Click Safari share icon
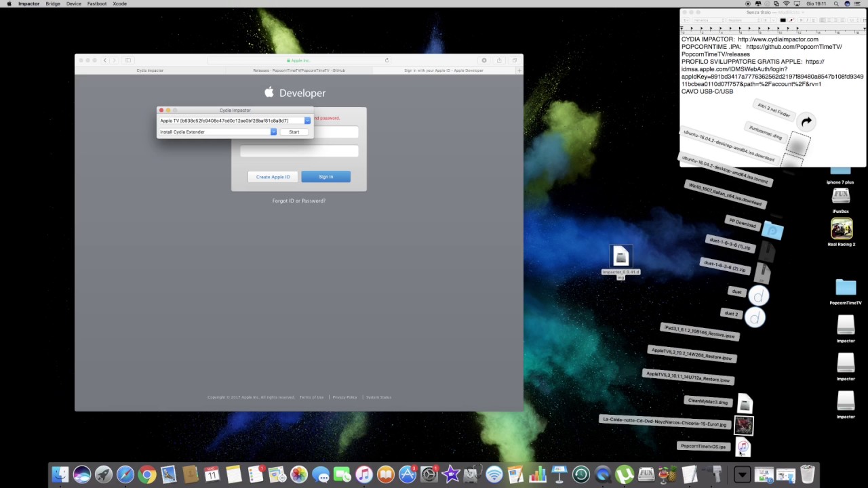 click(x=499, y=60)
